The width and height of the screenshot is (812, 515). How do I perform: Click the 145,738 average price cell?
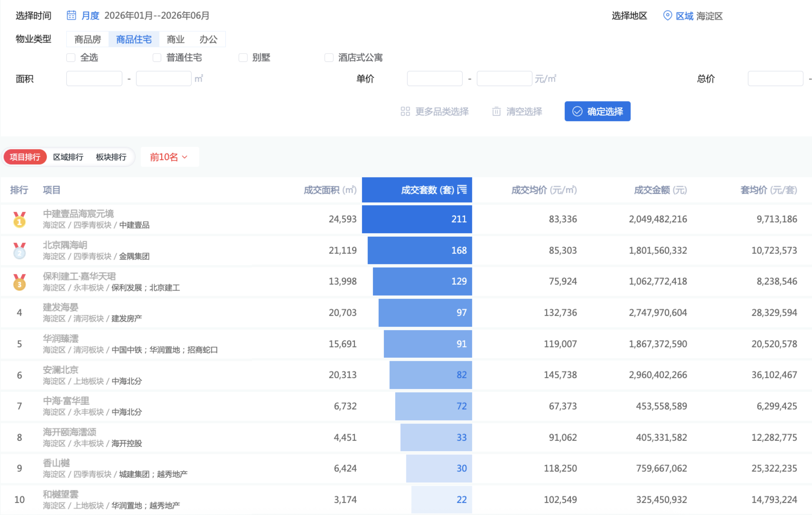561,375
